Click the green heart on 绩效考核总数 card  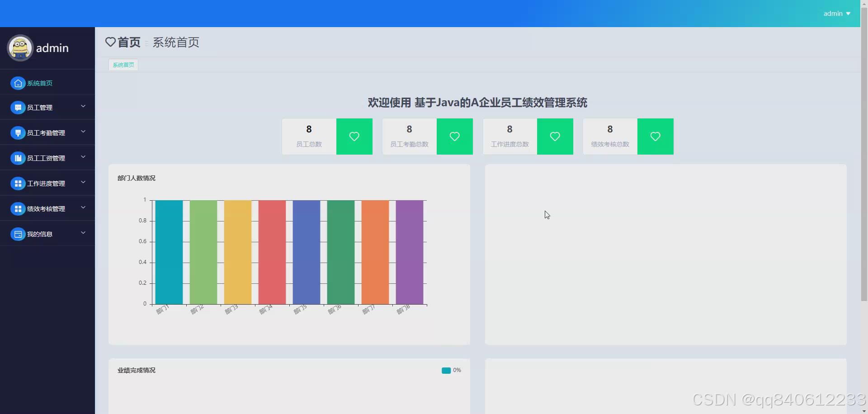(x=655, y=136)
